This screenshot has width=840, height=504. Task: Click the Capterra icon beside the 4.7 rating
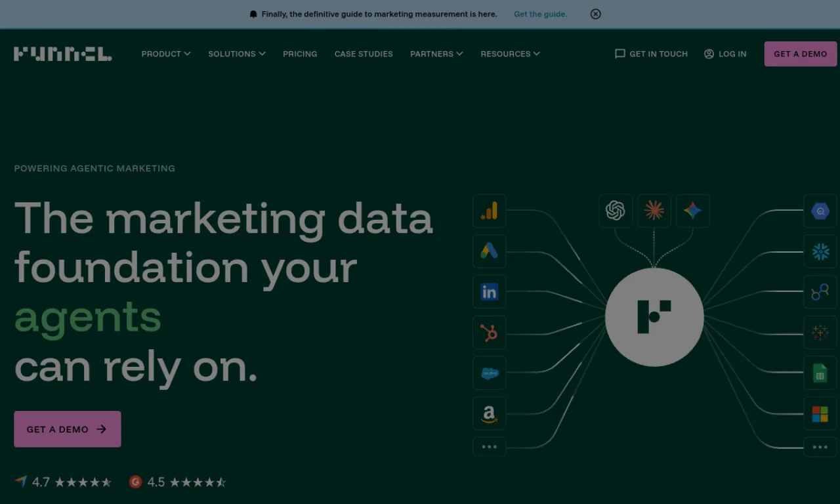pos(21,482)
